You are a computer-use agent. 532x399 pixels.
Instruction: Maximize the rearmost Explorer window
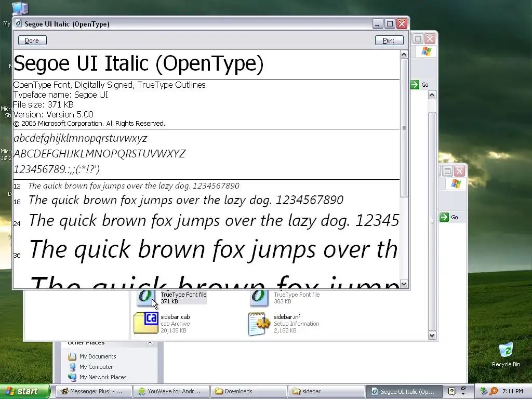point(448,171)
